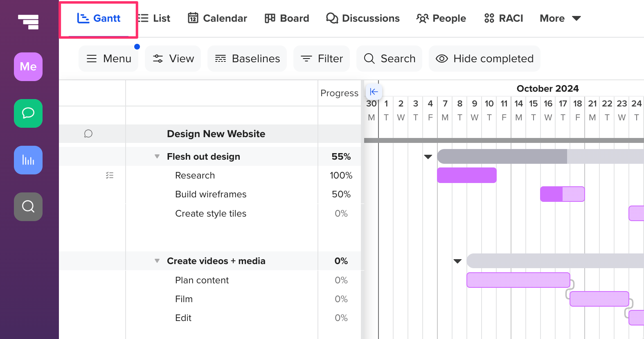Open the green chat bubble sidebar icon
The height and width of the screenshot is (339, 644).
[28, 113]
